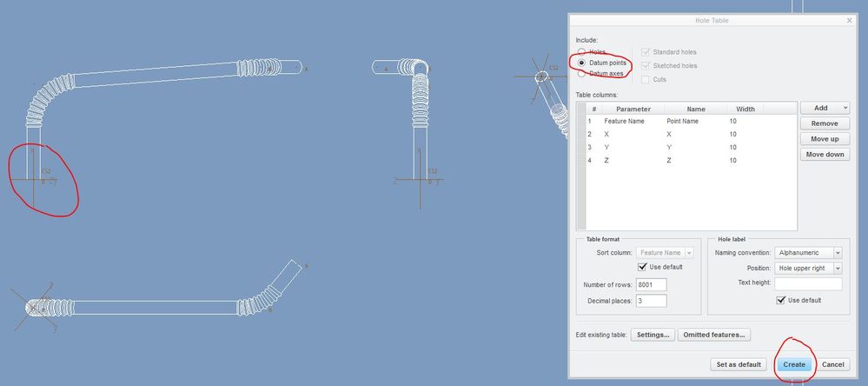Open the Add column dropdown
The height and width of the screenshot is (386, 868).
pyautogui.click(x=825, y=108)
